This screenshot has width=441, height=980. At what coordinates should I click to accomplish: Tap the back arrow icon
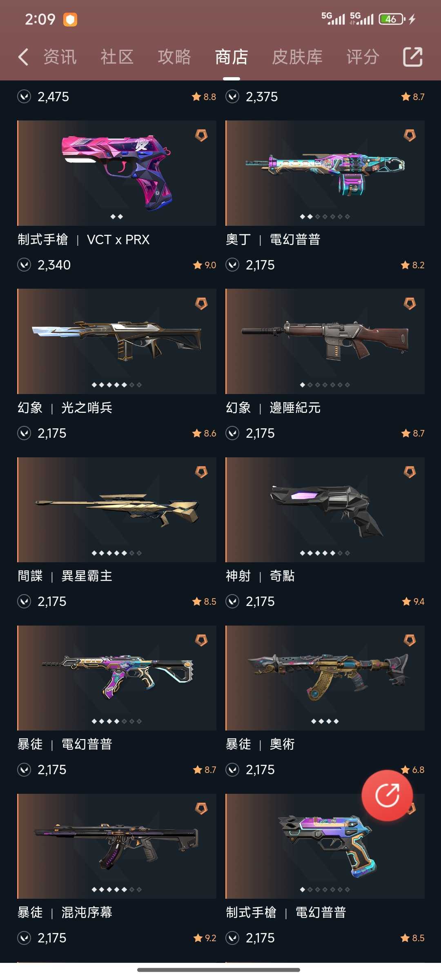[23, 57]
